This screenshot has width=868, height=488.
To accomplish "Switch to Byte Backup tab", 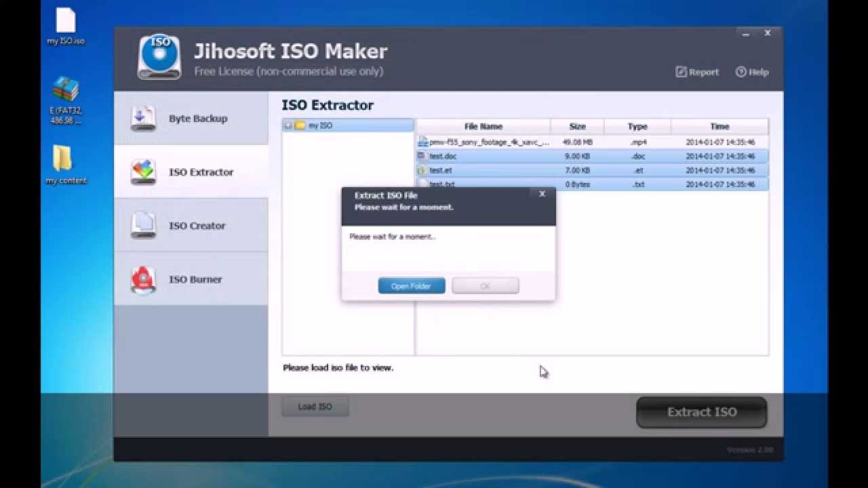I will 191,119.
